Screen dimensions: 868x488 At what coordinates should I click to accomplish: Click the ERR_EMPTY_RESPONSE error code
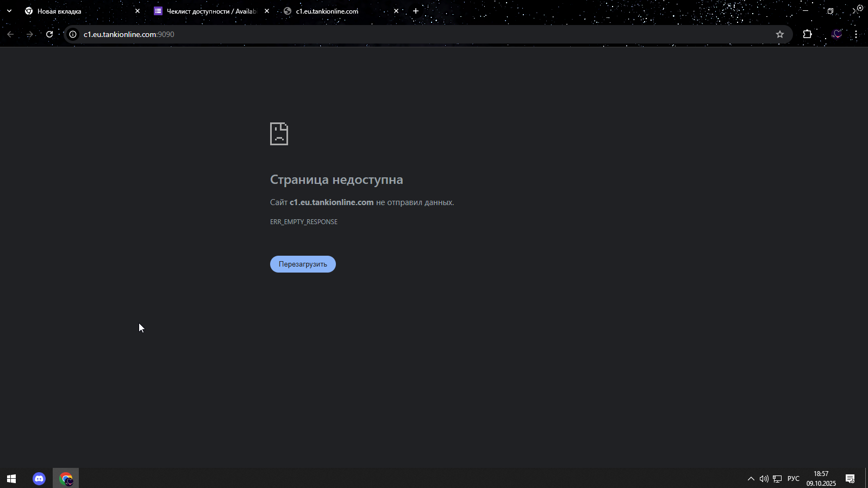coord(304,222)
